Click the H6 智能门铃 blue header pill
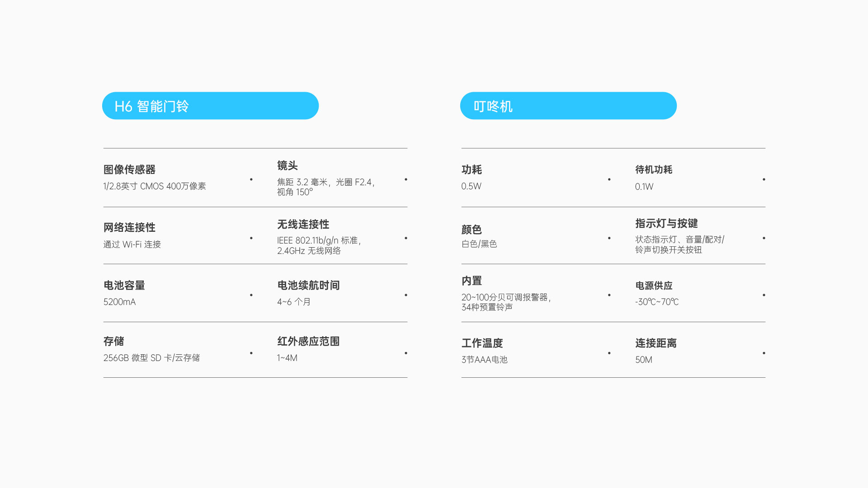 (x=210, y=106)
